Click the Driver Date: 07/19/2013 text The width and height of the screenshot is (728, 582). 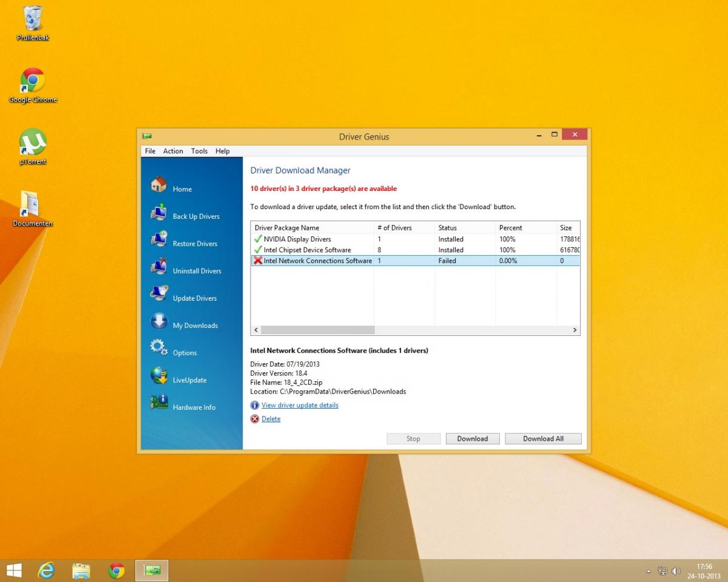[x=285, y=364]
